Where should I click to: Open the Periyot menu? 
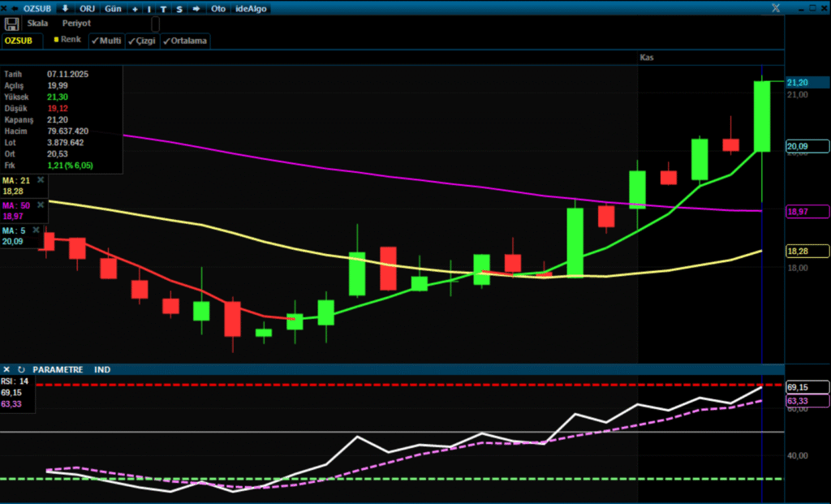point(76,24)
